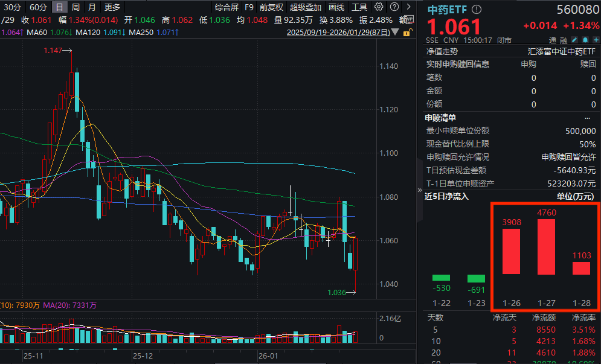Switch to the 60分 timeframe tab
The height and width of the screenshot is (364, 601).
pyautogui.click(x=37, y=8)
